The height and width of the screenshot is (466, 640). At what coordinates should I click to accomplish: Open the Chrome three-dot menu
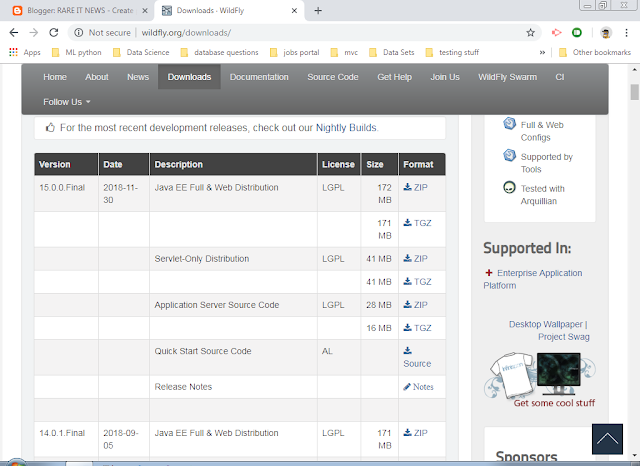click(x=626, y=33)
